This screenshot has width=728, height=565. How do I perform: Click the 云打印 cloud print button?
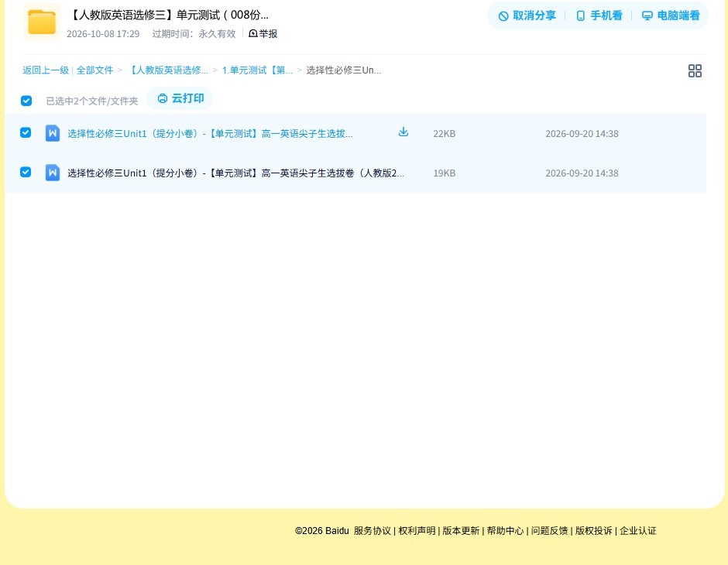pyautogui.click(x=180, y=98)
